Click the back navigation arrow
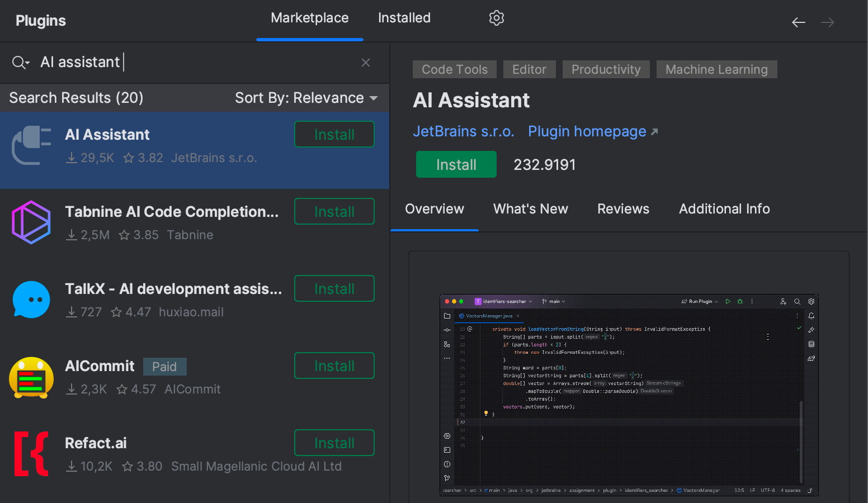Image resolution: width=868 pixels, height=503 pixels. click(x=799, y=22)
